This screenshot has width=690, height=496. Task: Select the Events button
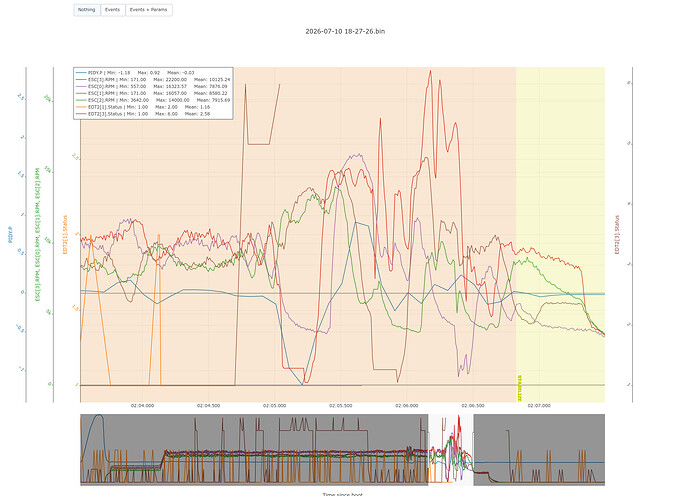pos(113,10)
